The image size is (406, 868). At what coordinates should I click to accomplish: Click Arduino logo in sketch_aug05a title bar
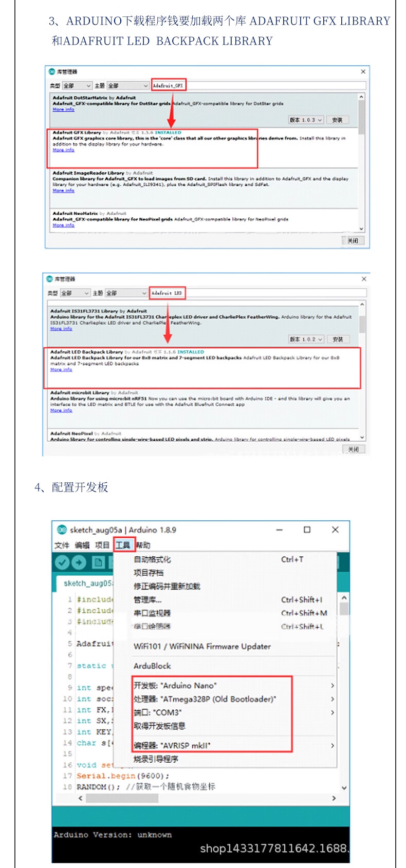coord(62,530)
